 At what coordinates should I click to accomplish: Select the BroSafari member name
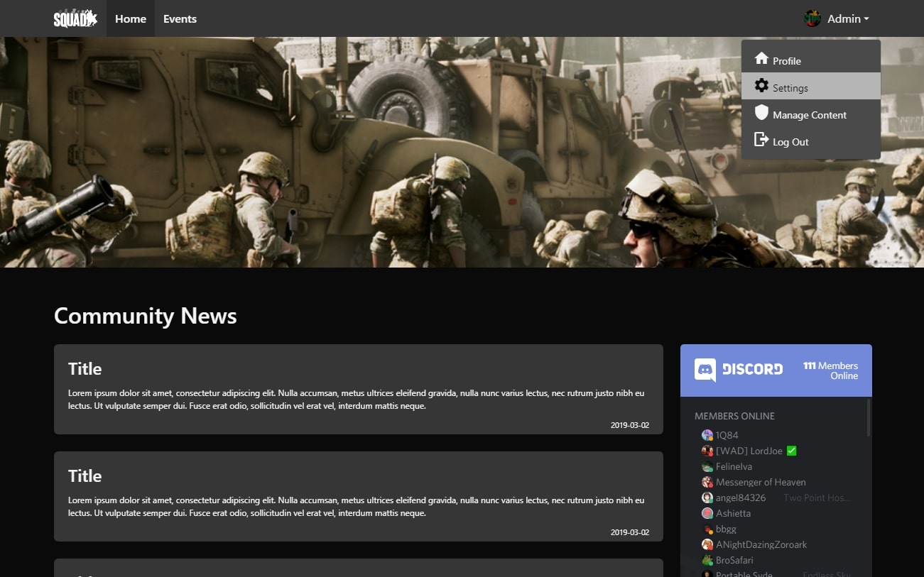tap(734, 560)
